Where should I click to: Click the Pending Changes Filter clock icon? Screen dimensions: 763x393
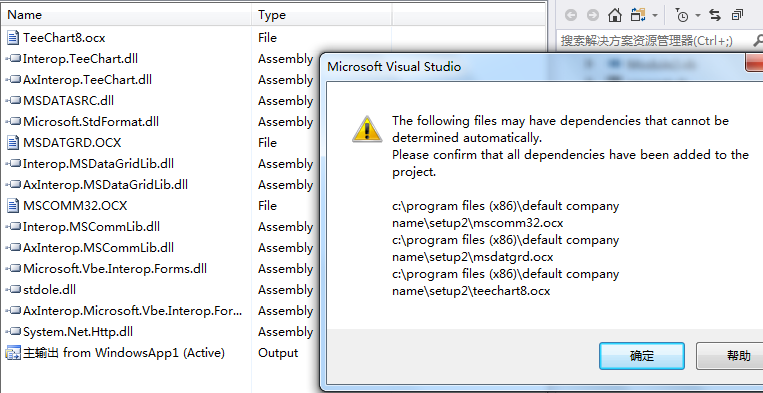point(682,15)
